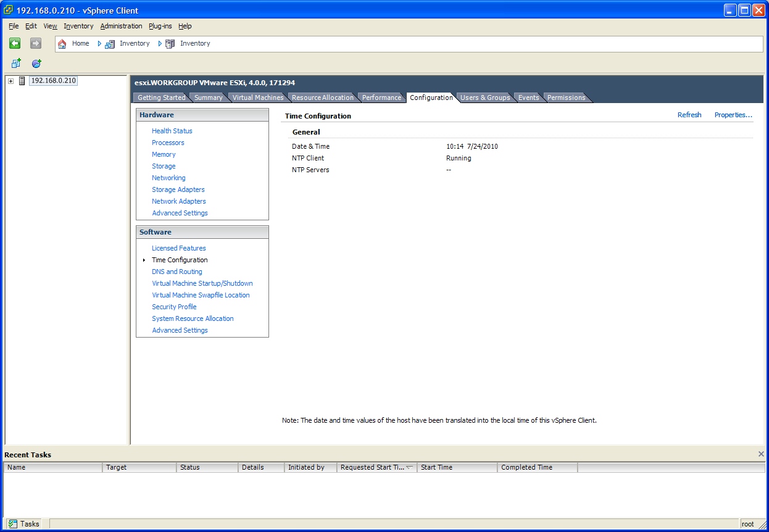Screen dimensions: 769x532
Task: Open the Administration menu
Action: click(121, 26)
